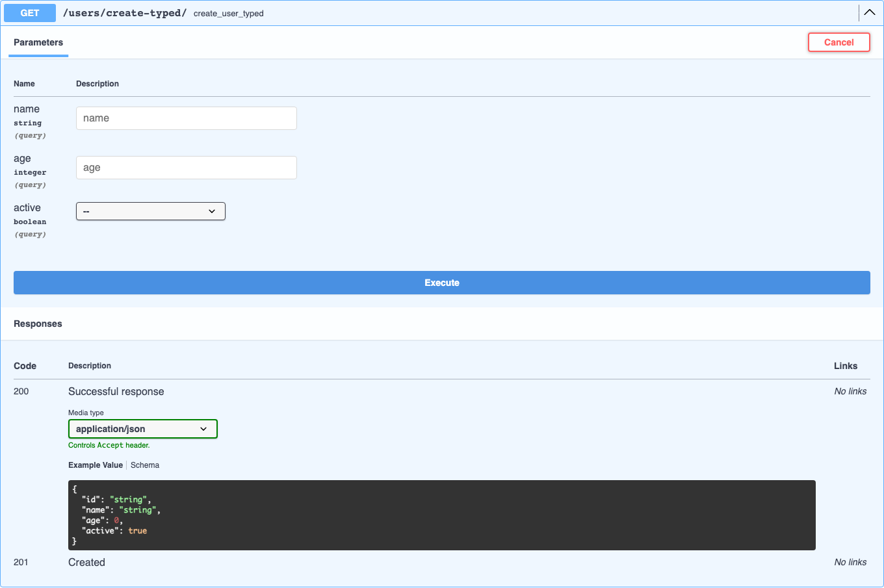The image size is (884, 588).
Task: Click the Responses section heading
Action: [38, 324]
